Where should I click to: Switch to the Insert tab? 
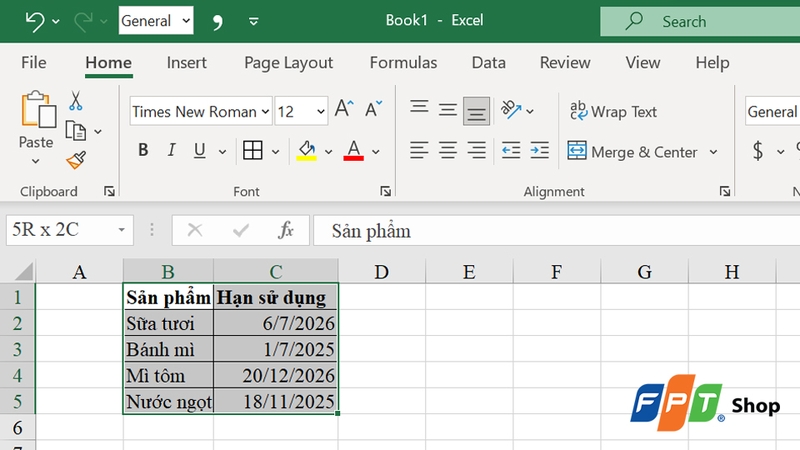(x=187, y=62)
